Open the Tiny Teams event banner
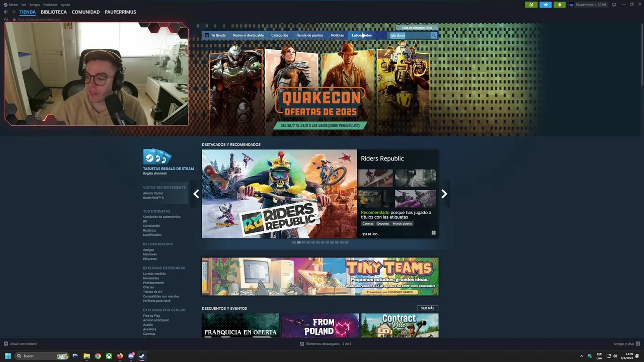 point(320,277)
